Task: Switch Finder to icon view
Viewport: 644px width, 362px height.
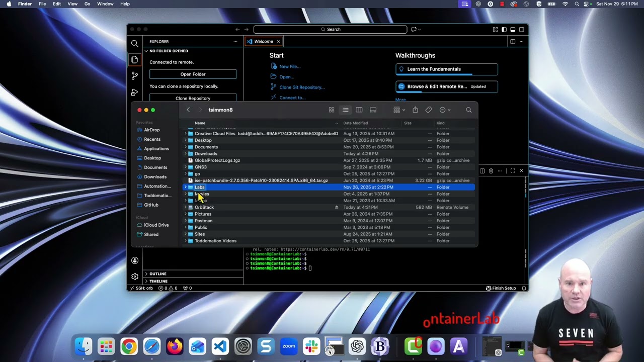Action: (x=332, y=110)
